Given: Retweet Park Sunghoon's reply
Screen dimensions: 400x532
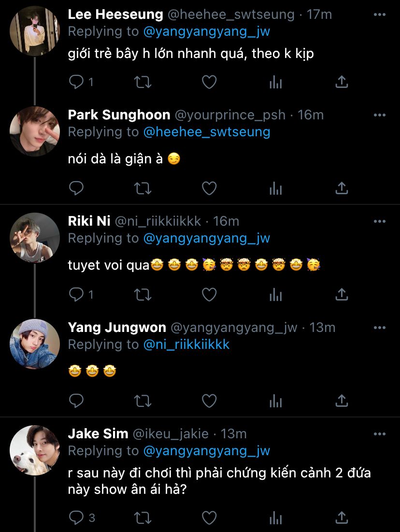Looking at the screenshot, I should coord(143,188).
